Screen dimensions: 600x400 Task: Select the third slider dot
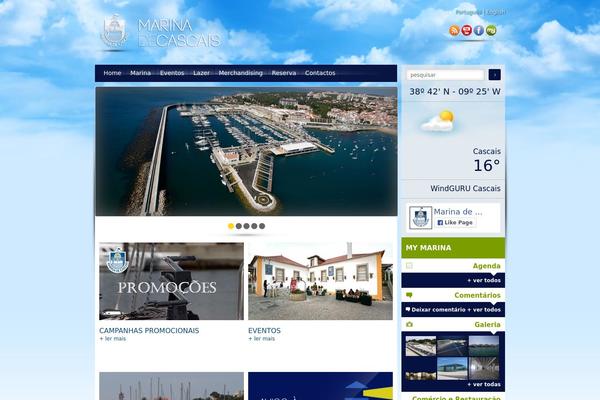[x=246, y=226]
